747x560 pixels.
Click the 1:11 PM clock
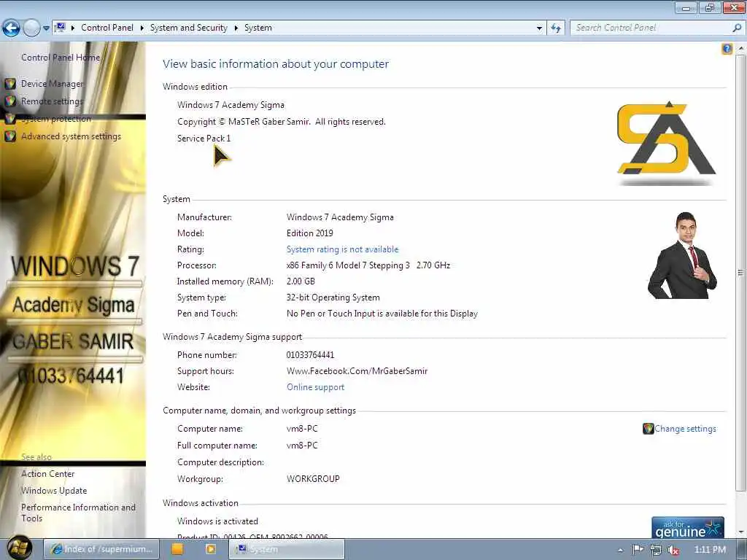point(710,550)
